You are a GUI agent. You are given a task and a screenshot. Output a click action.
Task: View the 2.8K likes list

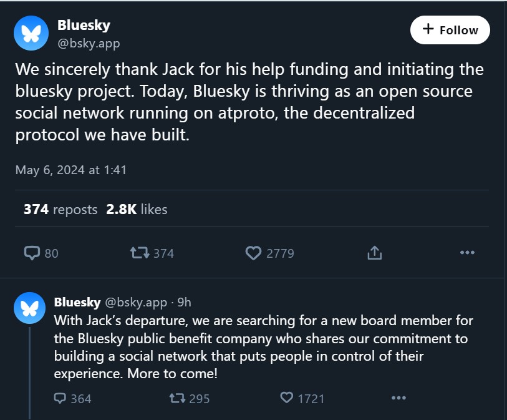coord(137,209)
